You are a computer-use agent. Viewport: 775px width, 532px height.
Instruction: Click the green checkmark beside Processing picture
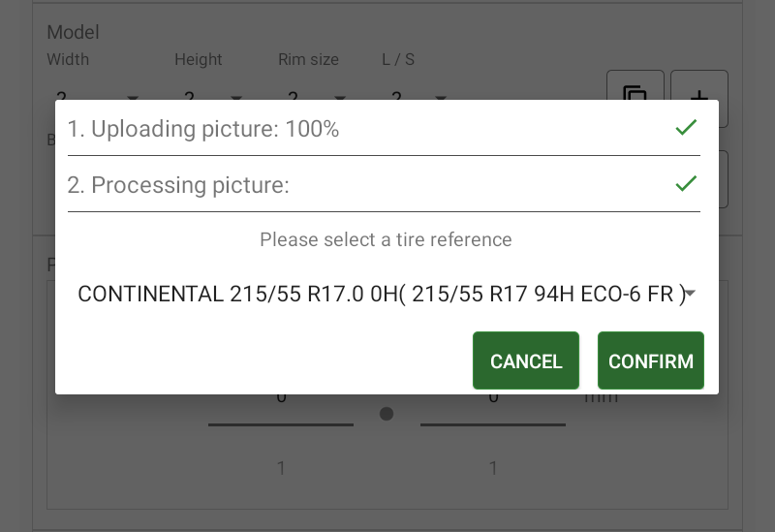(686, 184)
